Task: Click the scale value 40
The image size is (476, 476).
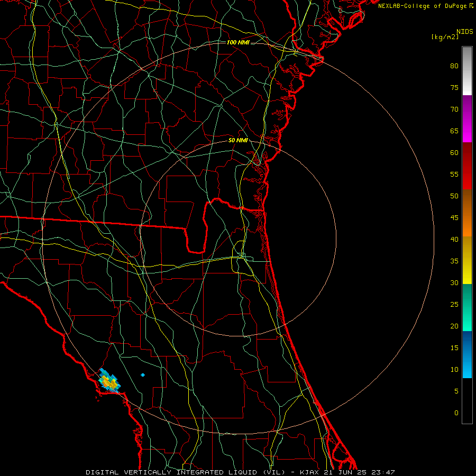Action: pos(454,240)
